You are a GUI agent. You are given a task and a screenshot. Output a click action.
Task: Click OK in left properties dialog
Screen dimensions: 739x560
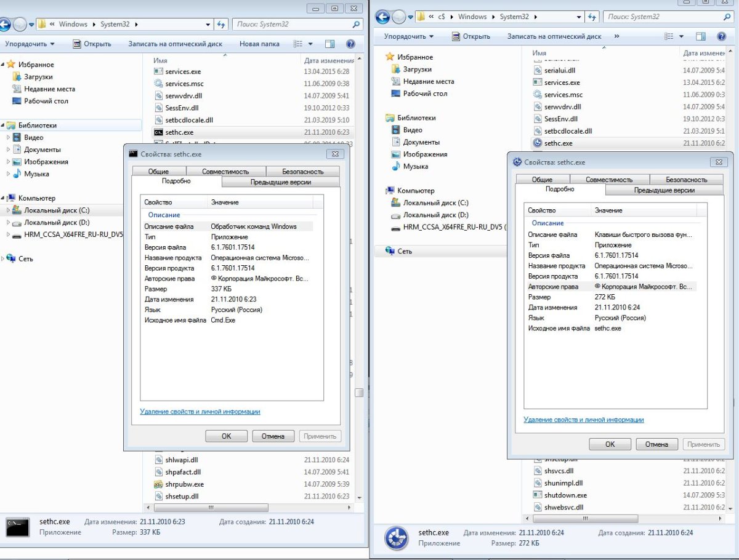pos(226,436)
